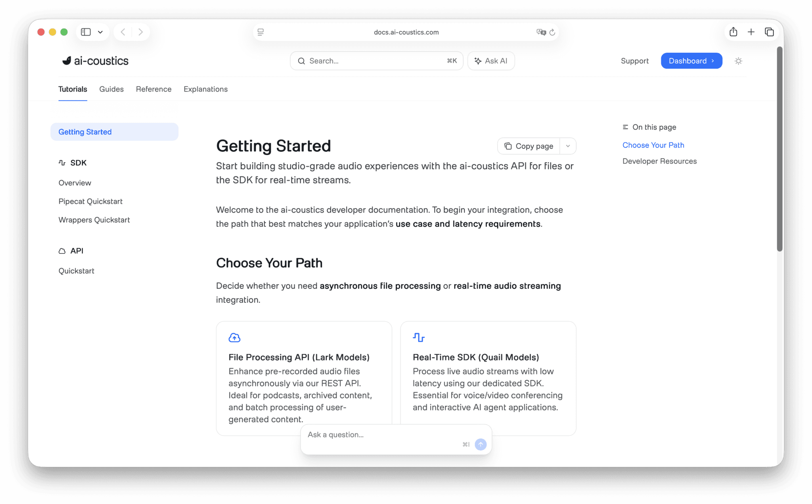
Task: Show tab overview icon
Action: click(769, 32)
